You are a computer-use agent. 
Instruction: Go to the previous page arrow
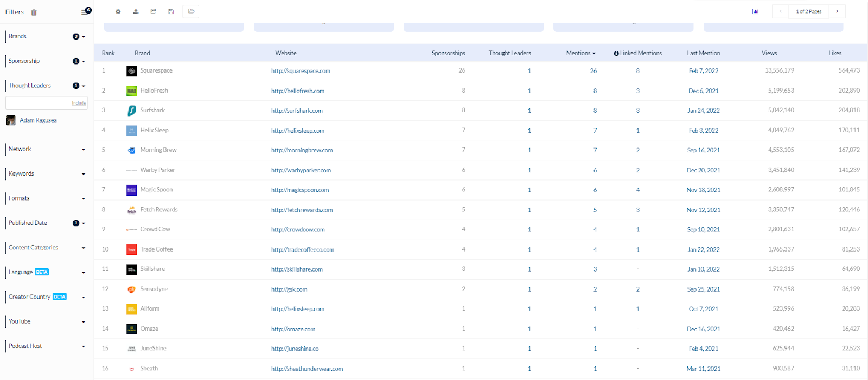tap(780, 11)
